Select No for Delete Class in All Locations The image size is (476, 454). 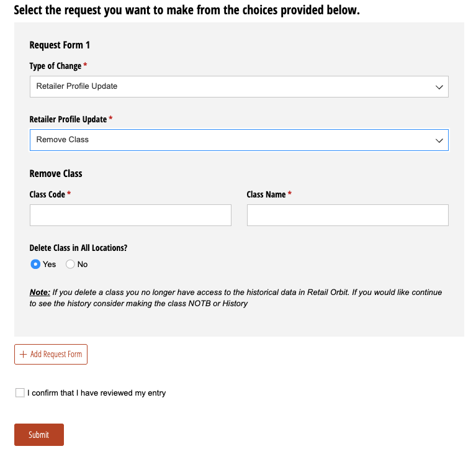coord(70,264)
